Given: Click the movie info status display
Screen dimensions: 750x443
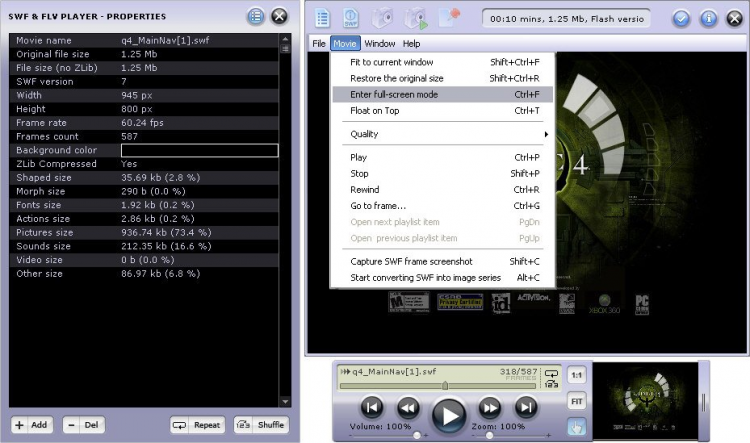Looking at the screenshot, I should coord(566,19).
